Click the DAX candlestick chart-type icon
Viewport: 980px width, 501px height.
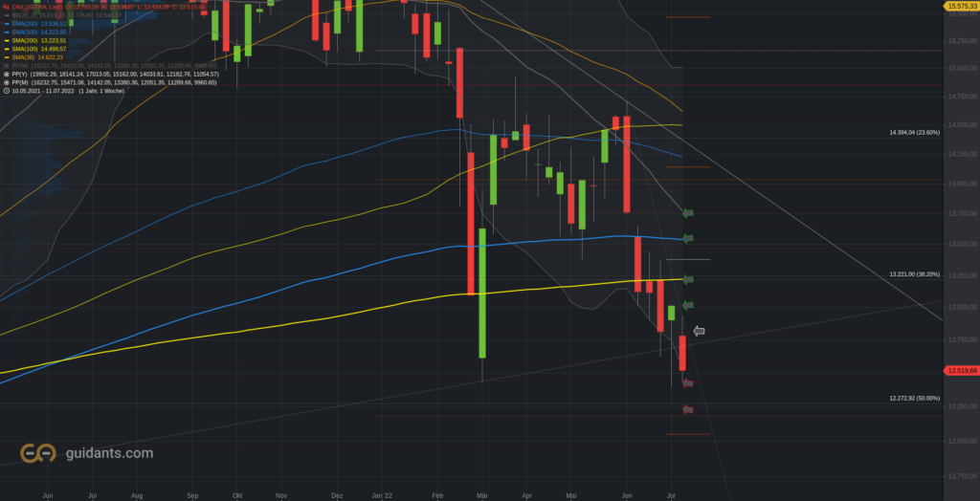tap(7, 7)
